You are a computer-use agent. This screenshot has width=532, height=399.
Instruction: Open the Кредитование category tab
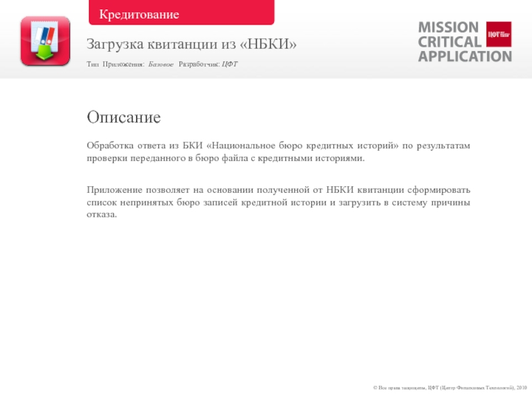pyautogui.click(x=182, y=13)
